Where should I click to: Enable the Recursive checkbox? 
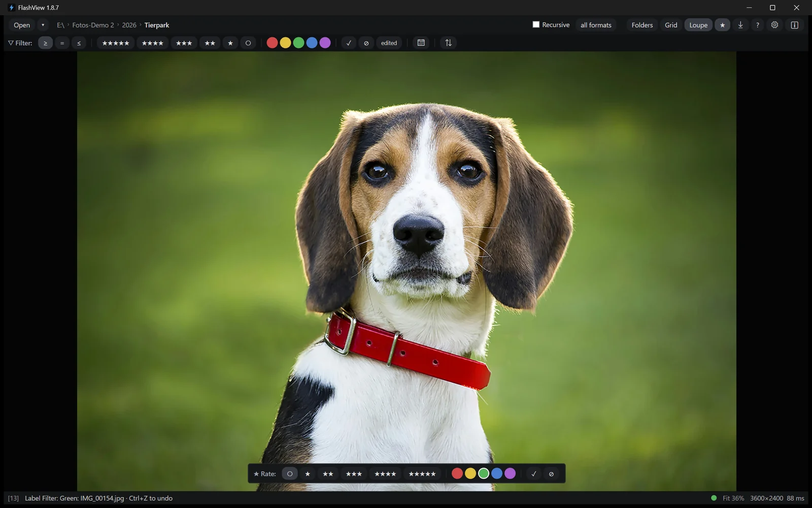click(536, 24)
